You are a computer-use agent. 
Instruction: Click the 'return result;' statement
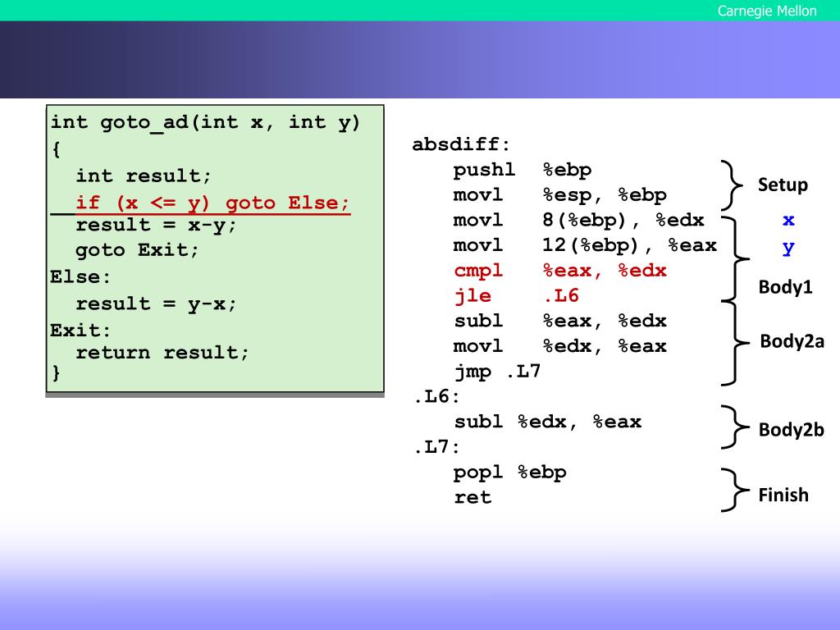(162, 353)
